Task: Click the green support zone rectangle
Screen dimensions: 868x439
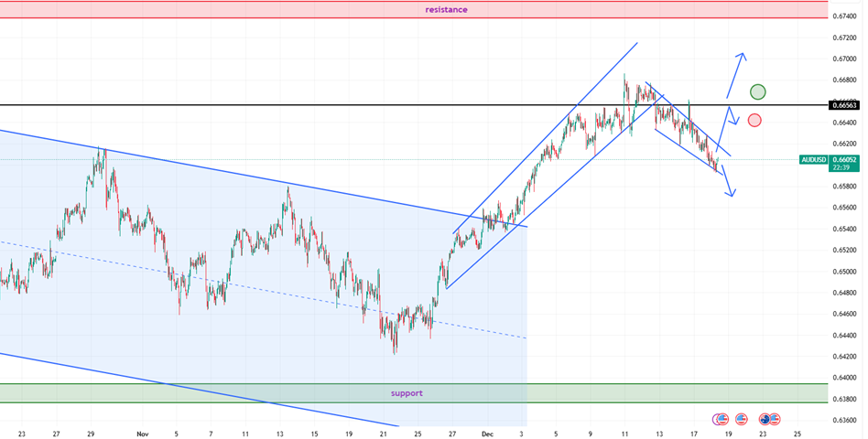Action: tap(183, 393)
